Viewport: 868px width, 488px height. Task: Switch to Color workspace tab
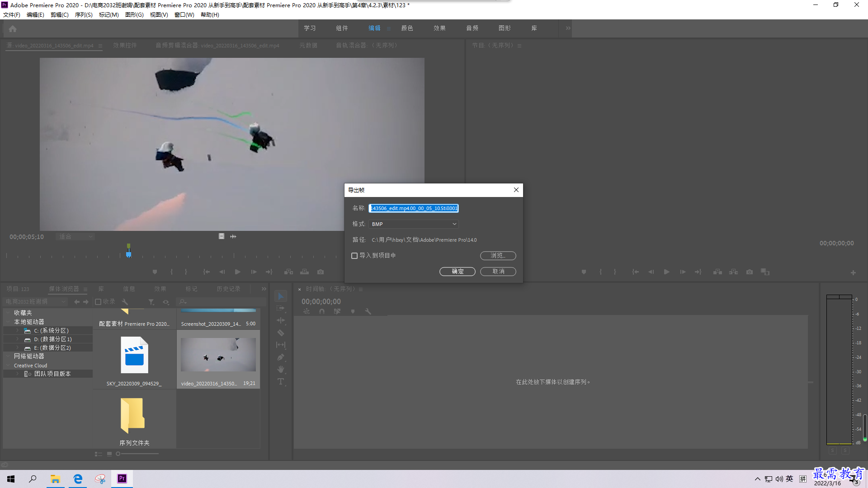click(407, 28)
